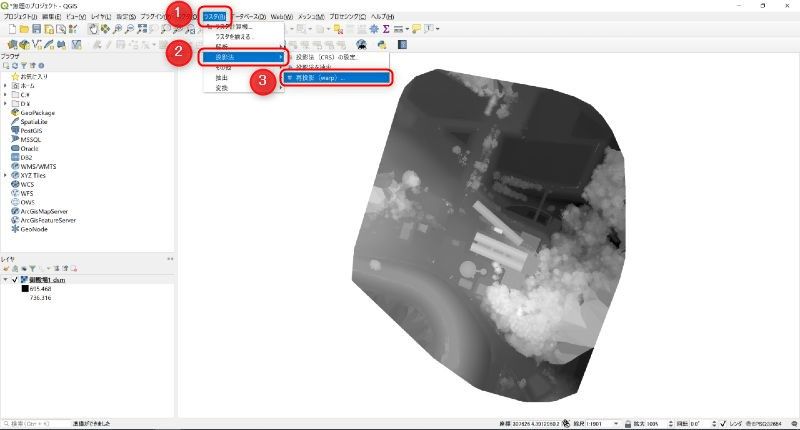Select the PostGIS elephant icon
Image resolution: width=800 pixels, height=430 pixels.
click(14, 130)
